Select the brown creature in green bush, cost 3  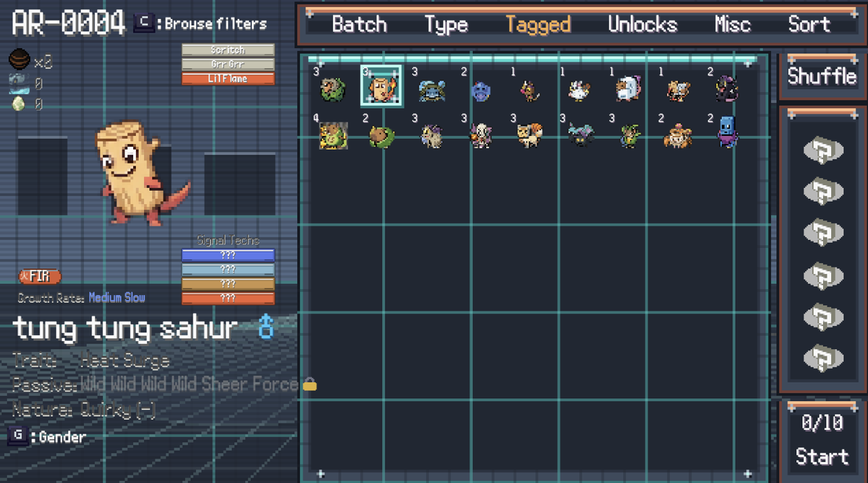[x=333, y=90]
